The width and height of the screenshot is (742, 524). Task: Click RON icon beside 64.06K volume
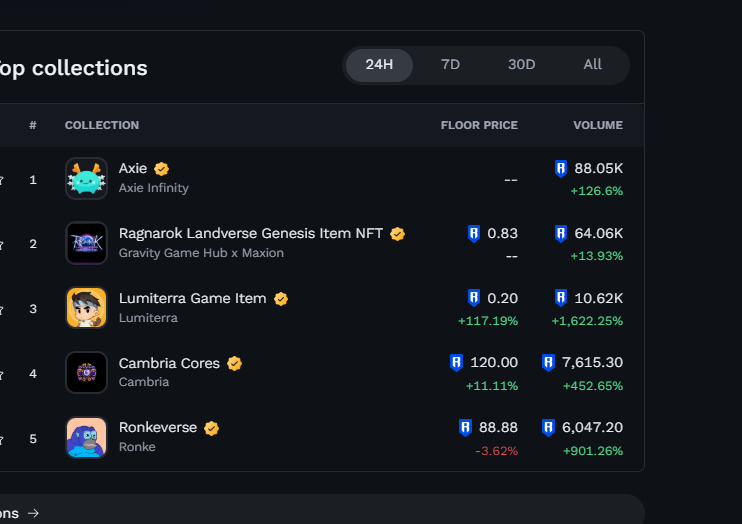click(561, 233)
